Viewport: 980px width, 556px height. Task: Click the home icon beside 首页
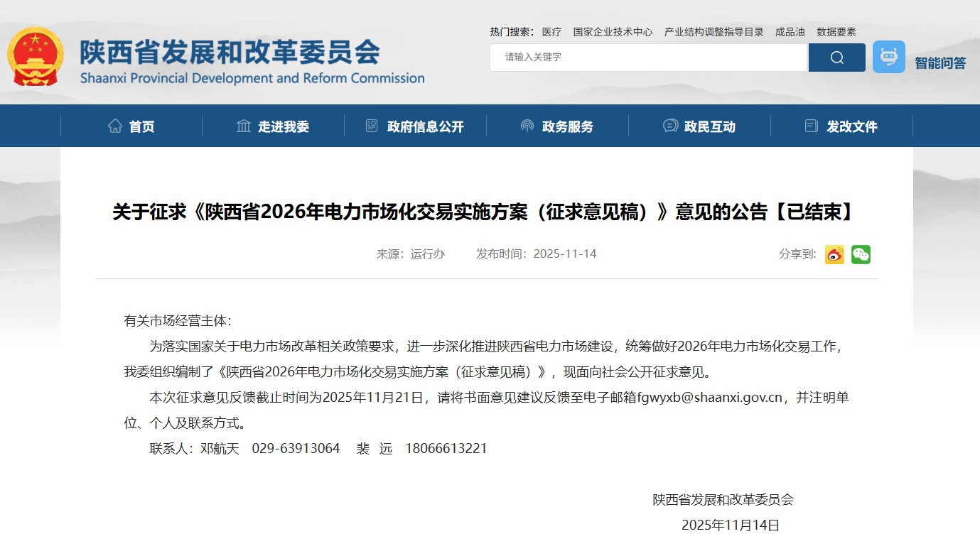[115, 126]
